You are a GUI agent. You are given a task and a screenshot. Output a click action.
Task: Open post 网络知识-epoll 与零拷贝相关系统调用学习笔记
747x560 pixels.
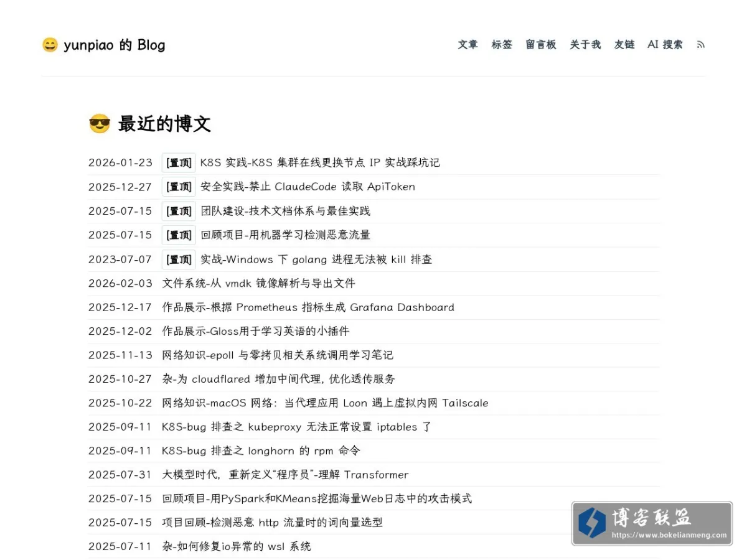[278, 355]
